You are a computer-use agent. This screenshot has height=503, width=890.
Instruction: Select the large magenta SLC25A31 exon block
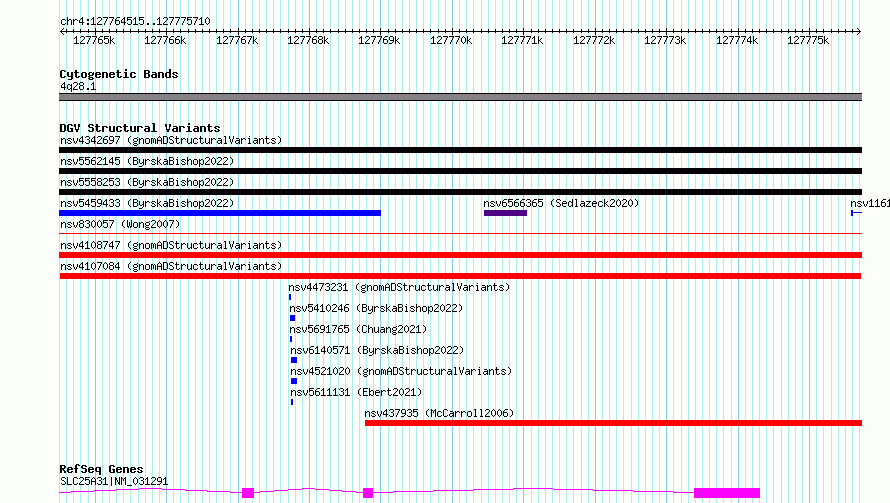point(727,493)
